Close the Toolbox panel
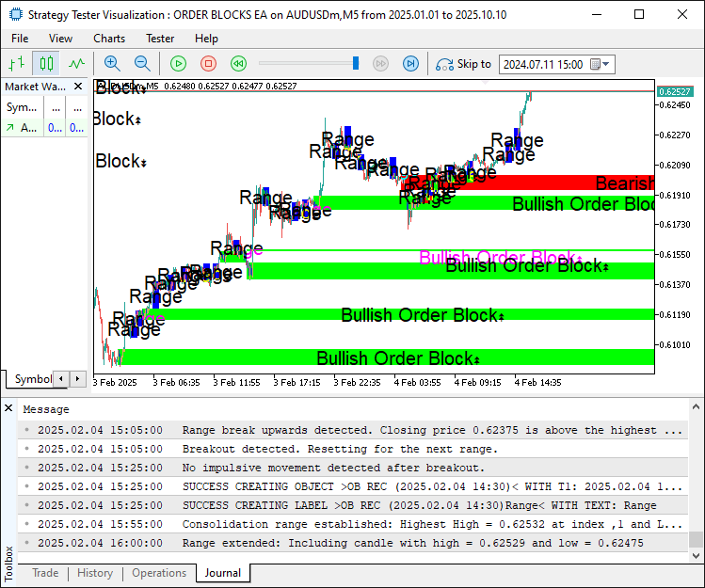The image size is (705, 588). point(8,408)
